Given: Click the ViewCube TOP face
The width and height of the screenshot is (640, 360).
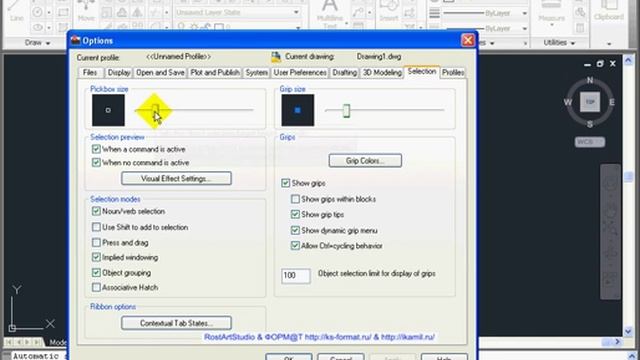Looking at the screenshot, I should (x=590, y=102).
